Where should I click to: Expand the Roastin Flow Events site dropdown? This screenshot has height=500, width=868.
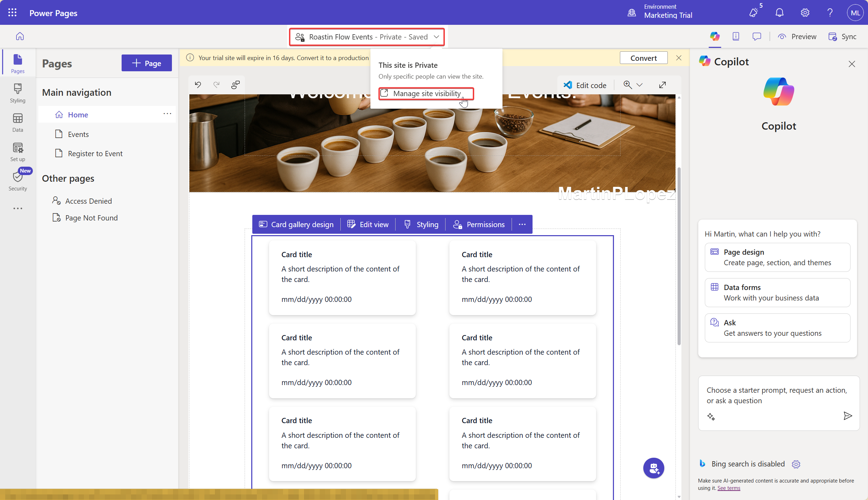436,37
